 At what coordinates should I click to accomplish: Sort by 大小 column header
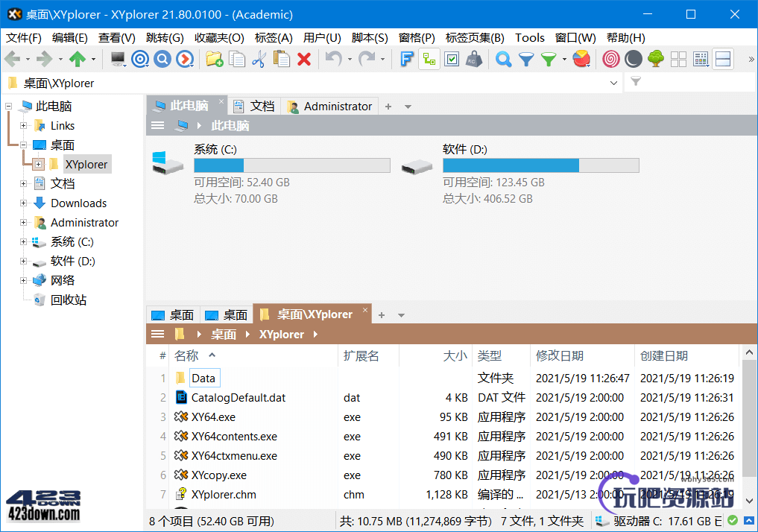coord(455,356)
